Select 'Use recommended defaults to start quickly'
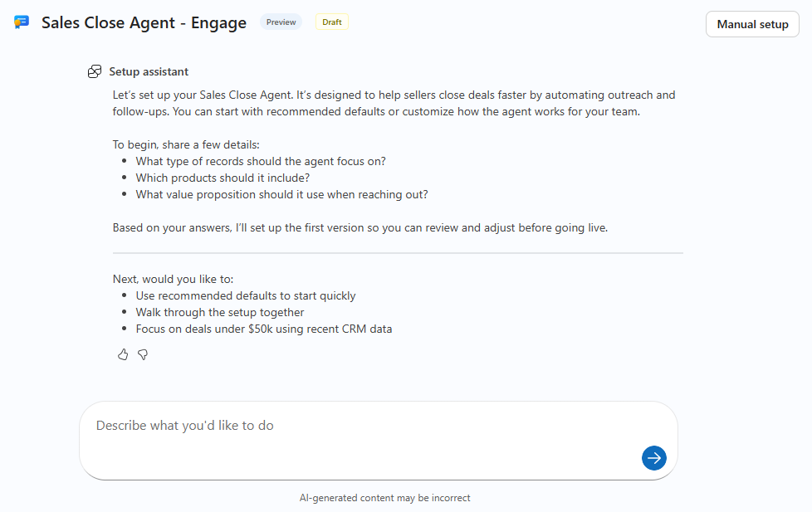 (246, 295)
